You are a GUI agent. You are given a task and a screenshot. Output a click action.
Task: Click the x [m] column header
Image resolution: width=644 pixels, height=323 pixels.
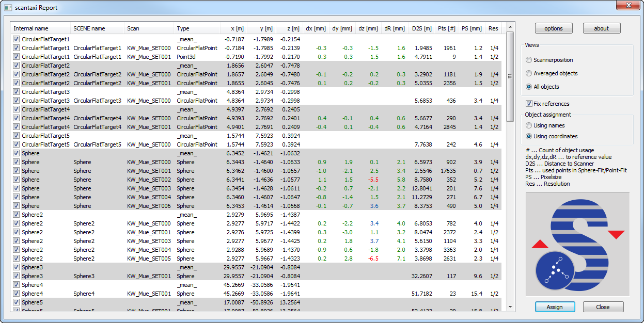[x=233, y=29]
